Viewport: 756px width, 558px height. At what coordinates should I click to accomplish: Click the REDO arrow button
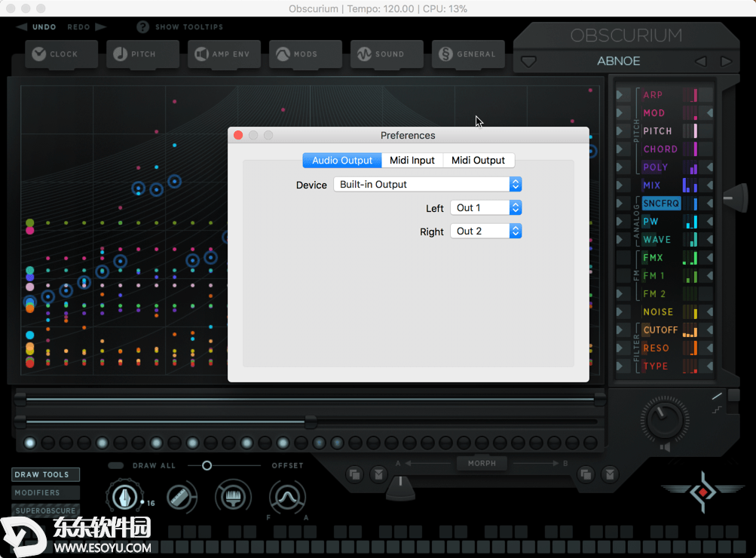[x=100, y=26]
